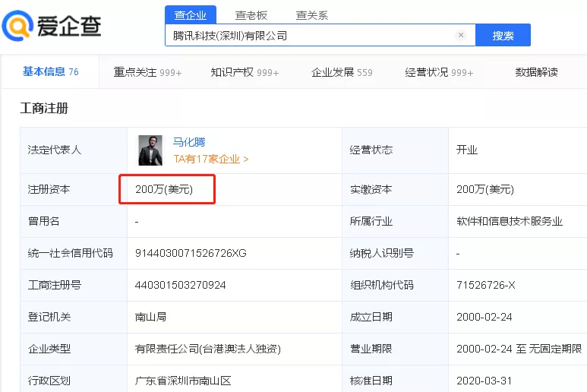
Task: Select the 实缴资本 value 200万(美元)
Action: tap(485, 189)
